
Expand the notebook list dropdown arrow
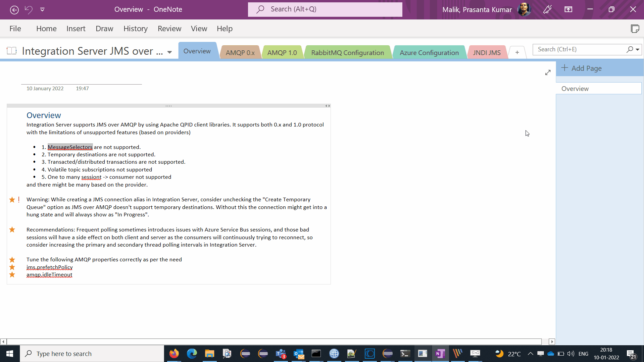point(169,52)
